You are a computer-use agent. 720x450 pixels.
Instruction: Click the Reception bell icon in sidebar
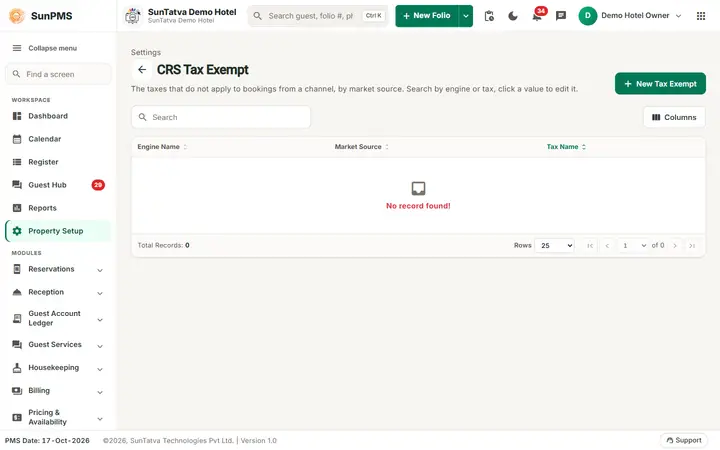17,292
